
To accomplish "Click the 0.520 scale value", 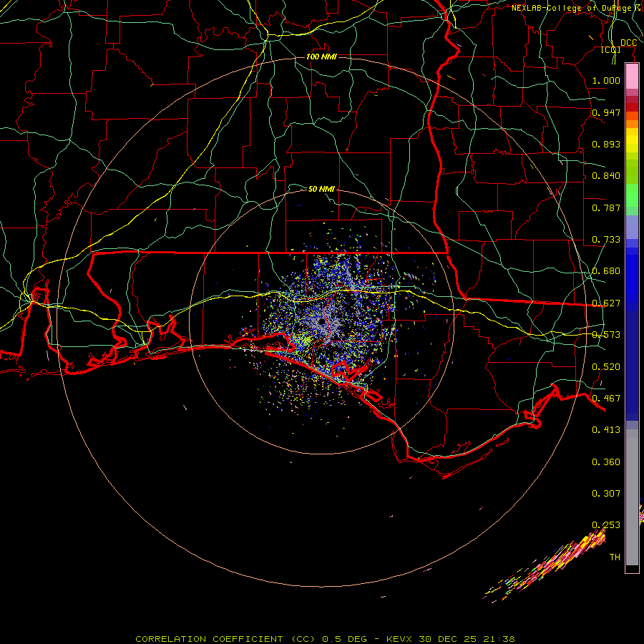I will coord(606,367).
